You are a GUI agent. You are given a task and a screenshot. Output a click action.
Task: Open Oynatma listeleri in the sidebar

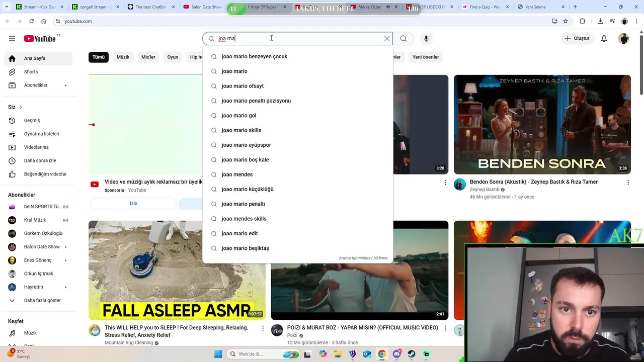coord(38,134)
